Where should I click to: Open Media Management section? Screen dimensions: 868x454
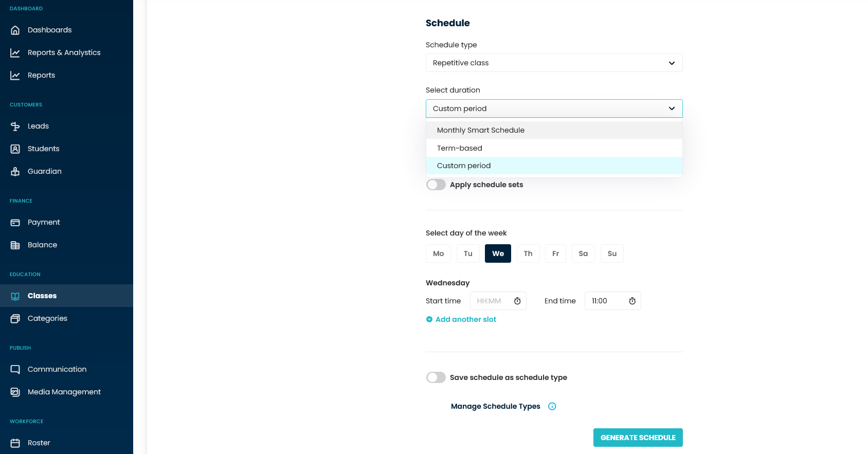pyautogui.click(x=66, y=392)
